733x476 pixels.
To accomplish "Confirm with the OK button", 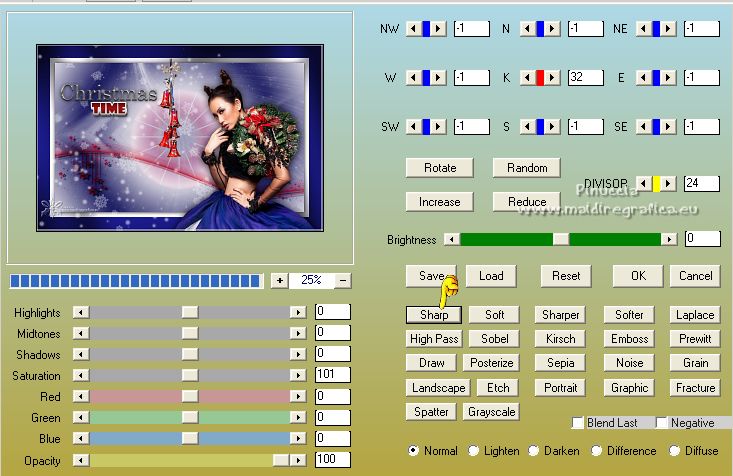I will click(x=638, y=276).
